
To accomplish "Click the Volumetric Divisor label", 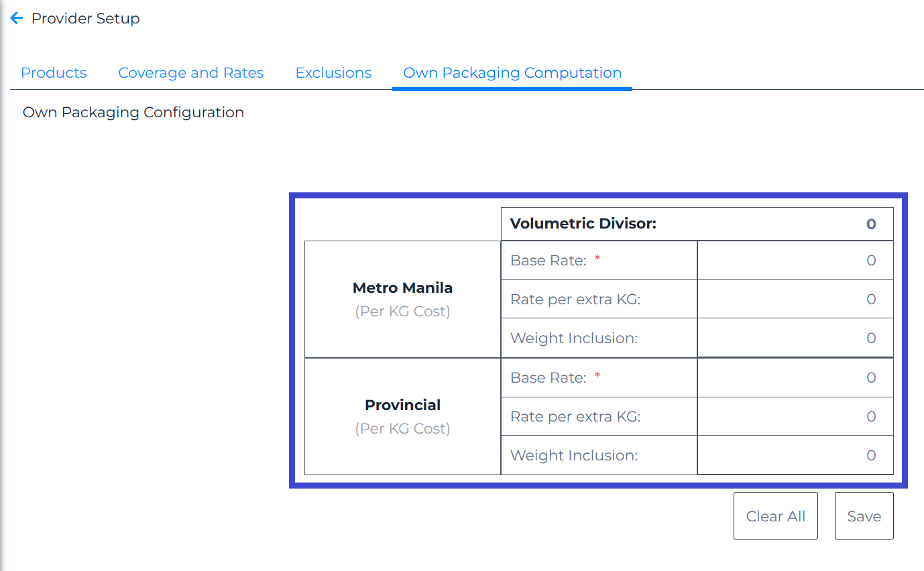I will (x=583, y=224).
